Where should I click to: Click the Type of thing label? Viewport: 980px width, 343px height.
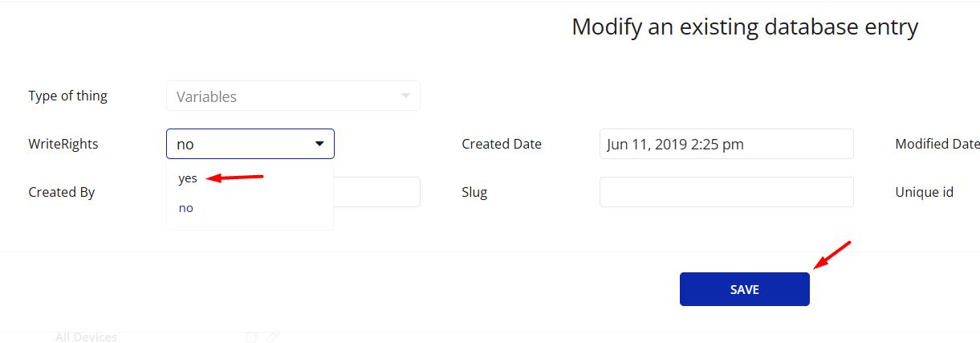[67, 96]
